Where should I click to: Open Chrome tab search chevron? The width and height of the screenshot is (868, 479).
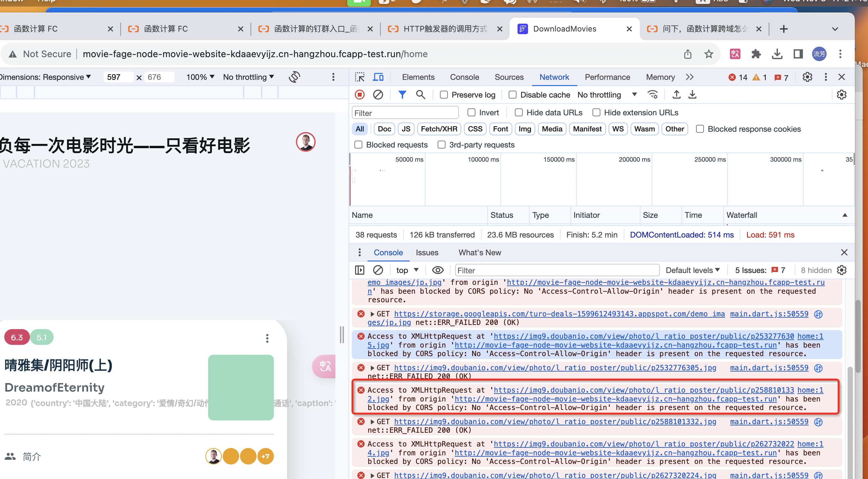point(835,29)
